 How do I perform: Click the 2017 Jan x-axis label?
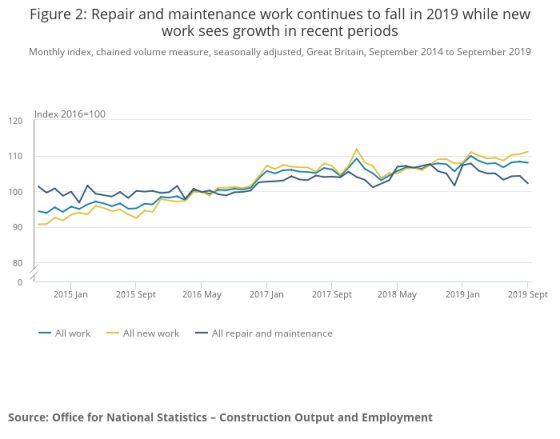coord(266,295)
